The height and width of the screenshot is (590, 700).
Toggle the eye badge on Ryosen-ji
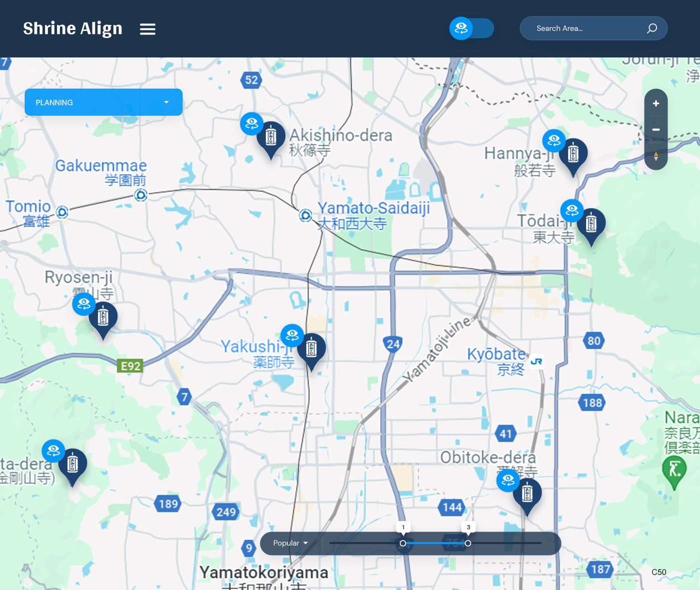pyautogui.click(x=84, y=304)
